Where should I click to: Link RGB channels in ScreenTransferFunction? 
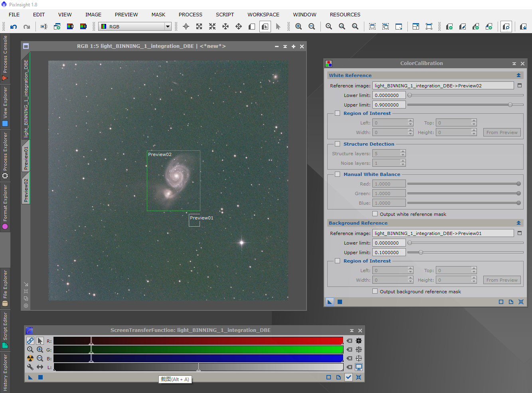coord(30,341)
